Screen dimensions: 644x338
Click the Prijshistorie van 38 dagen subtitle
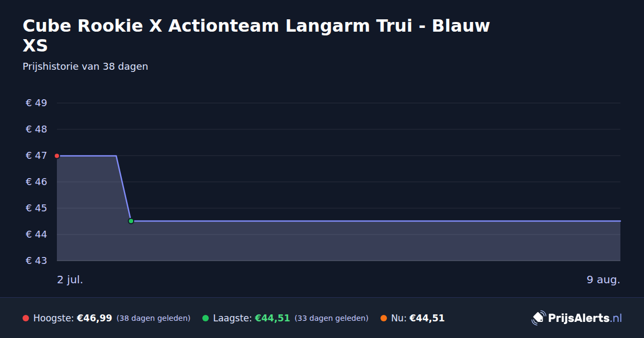pyautogui.click(x=85, y=67)
